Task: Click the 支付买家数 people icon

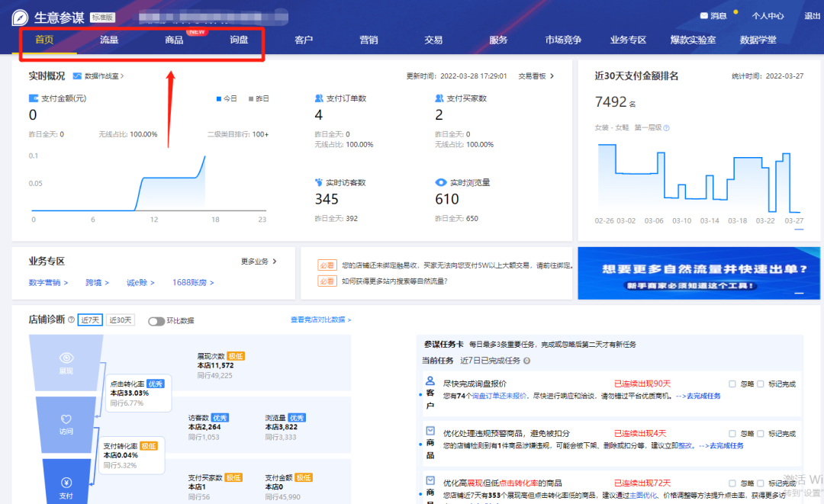Action: click(439, 98)
